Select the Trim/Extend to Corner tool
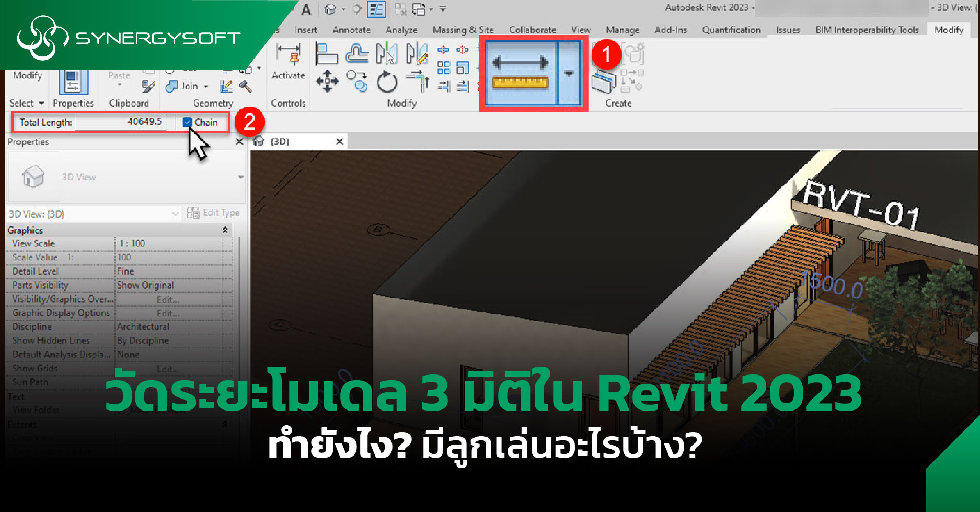The image size is (980, 512). 418,82
